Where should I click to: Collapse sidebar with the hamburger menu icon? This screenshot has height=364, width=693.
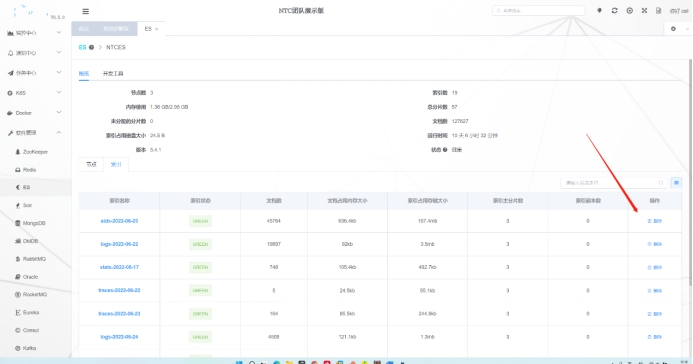[86, 11]
